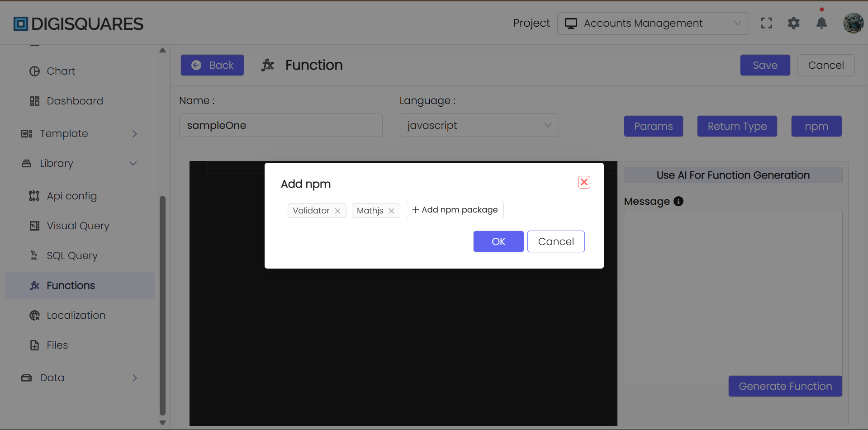The image size is (868, 430).
Task: Click the Message info icon
Action: click(678, 201)
